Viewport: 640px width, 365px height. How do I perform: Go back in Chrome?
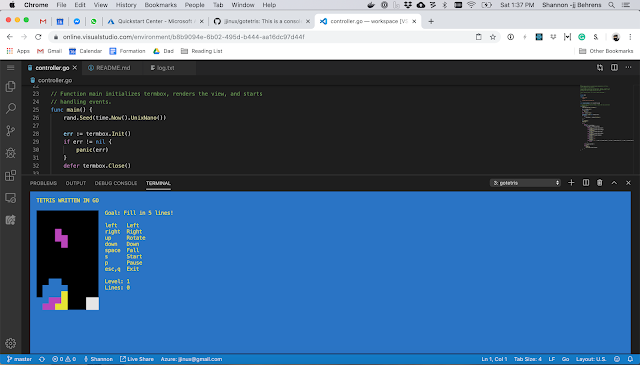pyautogui.click(x=10, y=37)
